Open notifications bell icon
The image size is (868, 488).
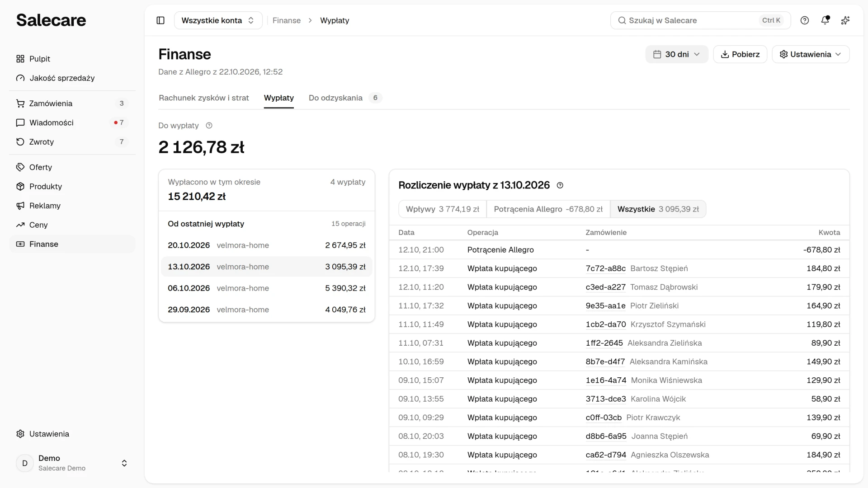coord(825,20)
